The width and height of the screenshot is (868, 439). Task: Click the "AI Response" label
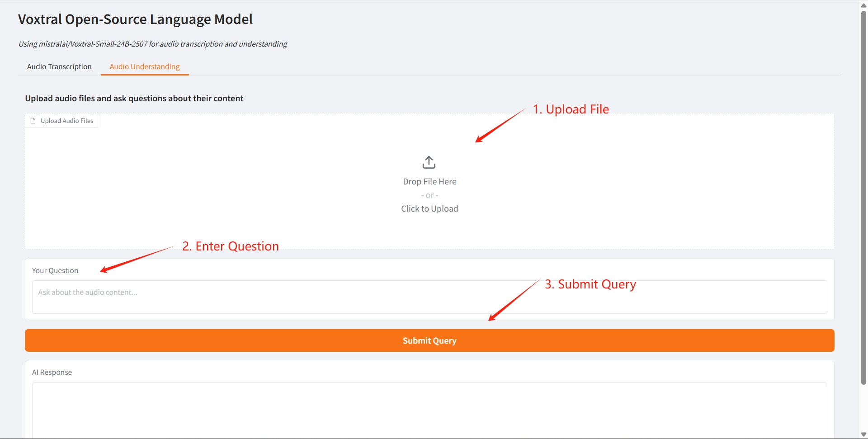[x=52, y=372]
